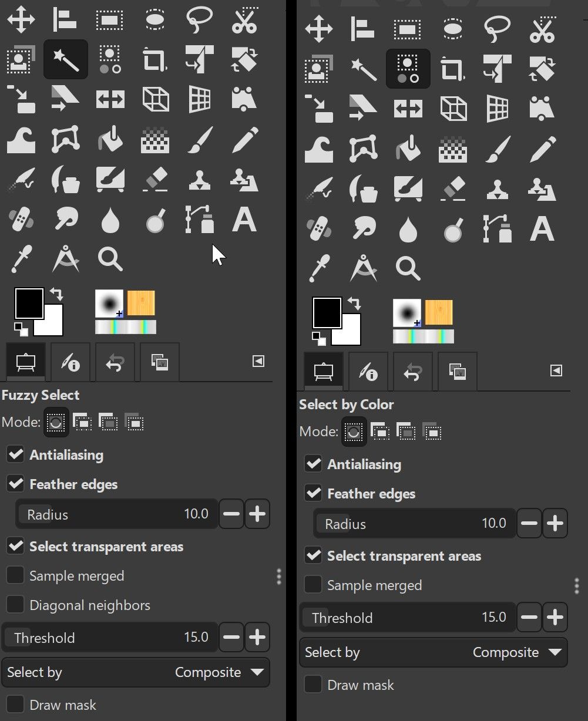Select the Move tool
Image resolution: width=588 pixels, height=721 pixels.
click(21, 19)
